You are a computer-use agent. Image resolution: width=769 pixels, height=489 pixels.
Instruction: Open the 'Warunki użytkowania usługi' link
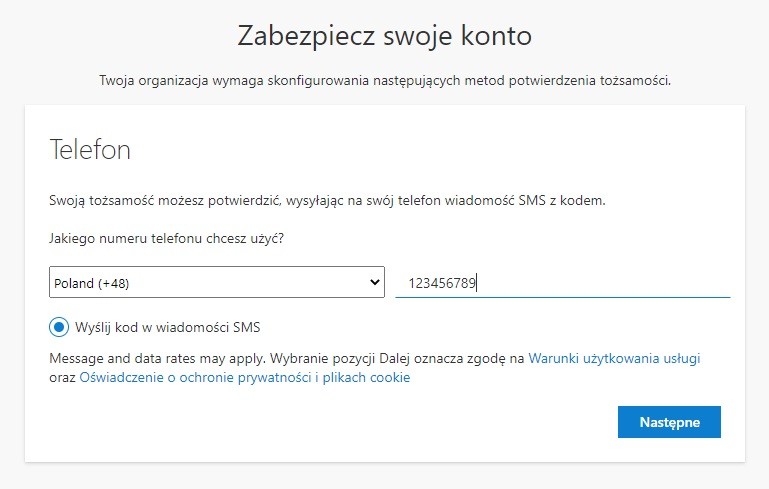[614, 358]
